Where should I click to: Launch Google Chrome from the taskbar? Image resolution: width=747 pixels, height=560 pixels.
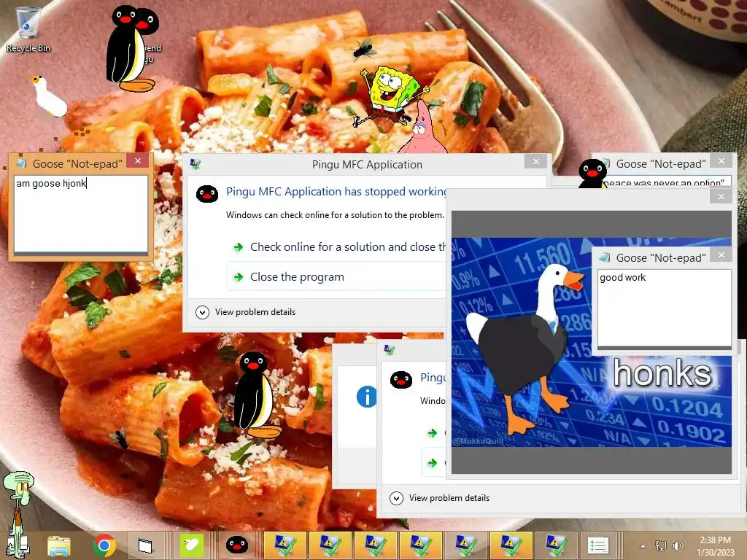click(104, 545)
